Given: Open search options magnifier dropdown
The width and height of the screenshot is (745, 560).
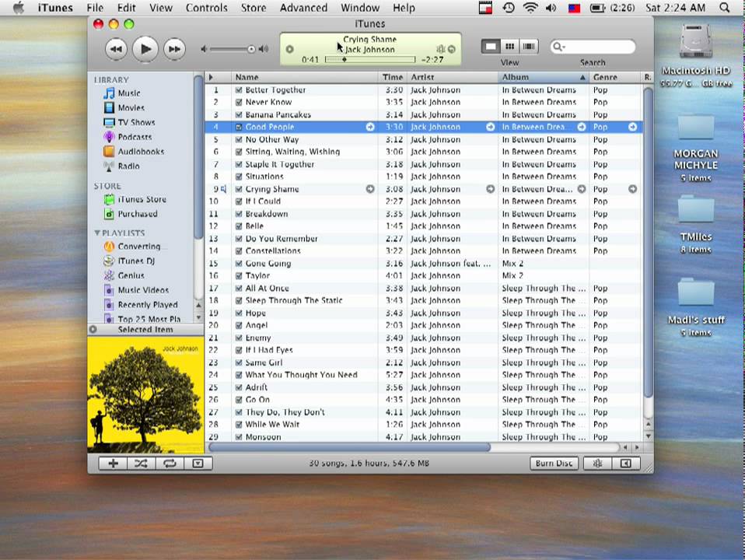Looking at the screenshot, I should pos(558,47).
